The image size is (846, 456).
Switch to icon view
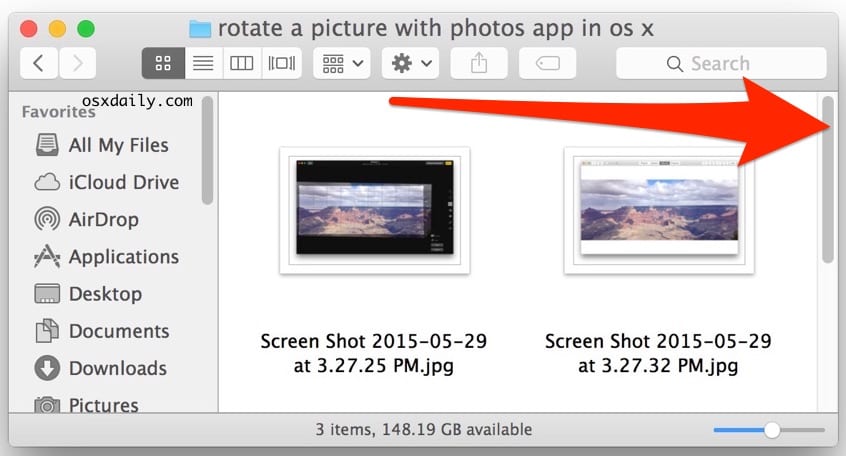click(x=163, y=64)
